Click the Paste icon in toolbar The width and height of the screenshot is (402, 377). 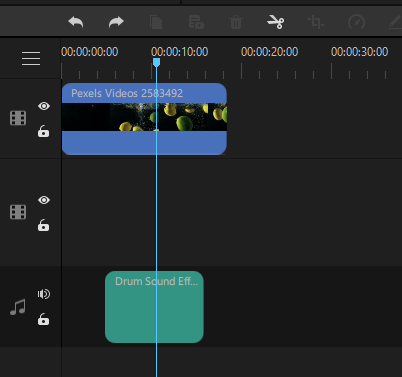196,22
